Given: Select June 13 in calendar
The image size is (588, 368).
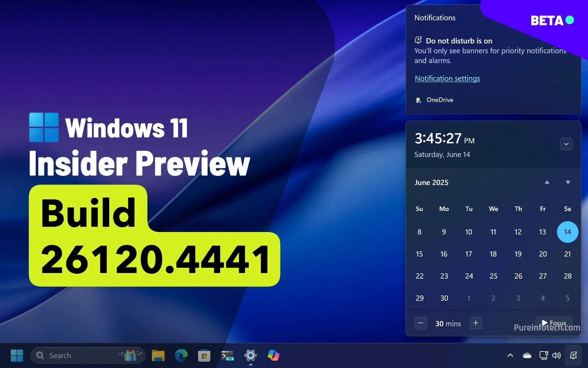Looking at the screenshot, I should pyautogui.click(x=543, y=232).
